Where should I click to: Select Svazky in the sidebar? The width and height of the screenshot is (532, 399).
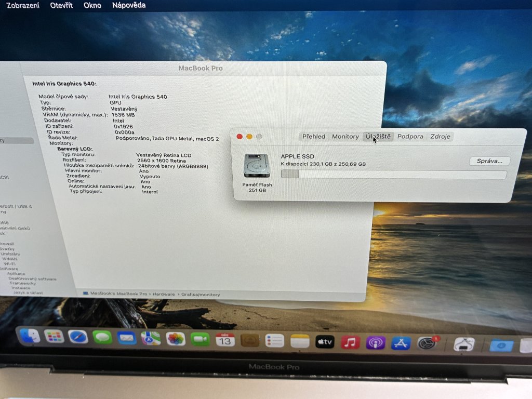7,249
